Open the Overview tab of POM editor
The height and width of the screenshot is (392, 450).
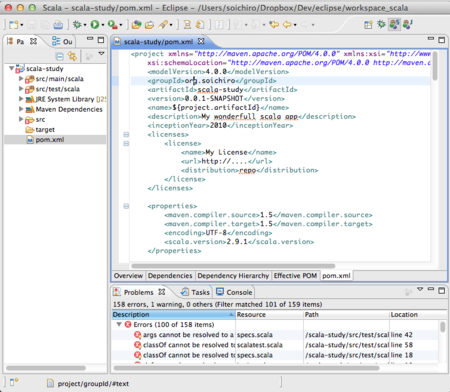point(128,276)
